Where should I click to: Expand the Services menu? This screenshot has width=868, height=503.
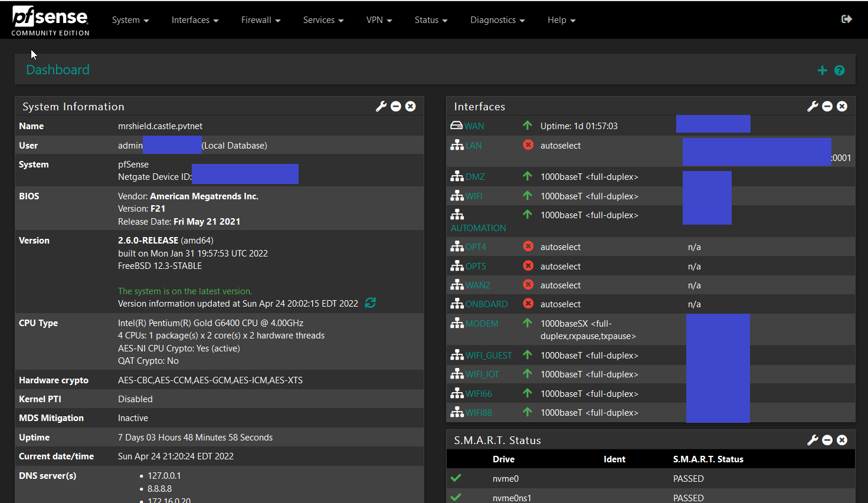tap(323, 20)
